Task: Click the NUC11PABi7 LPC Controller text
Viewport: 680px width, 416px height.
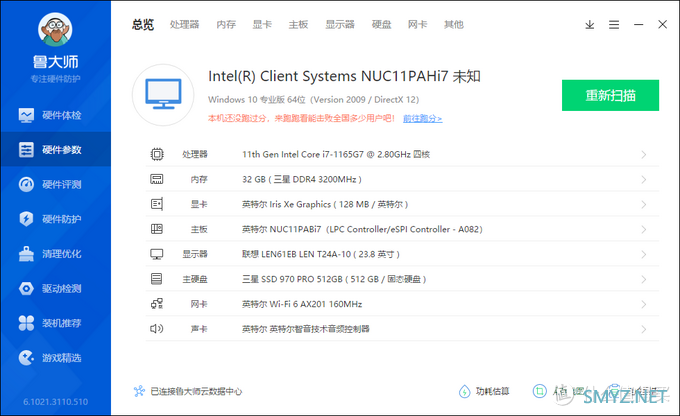Action: (x=362, y=229)
